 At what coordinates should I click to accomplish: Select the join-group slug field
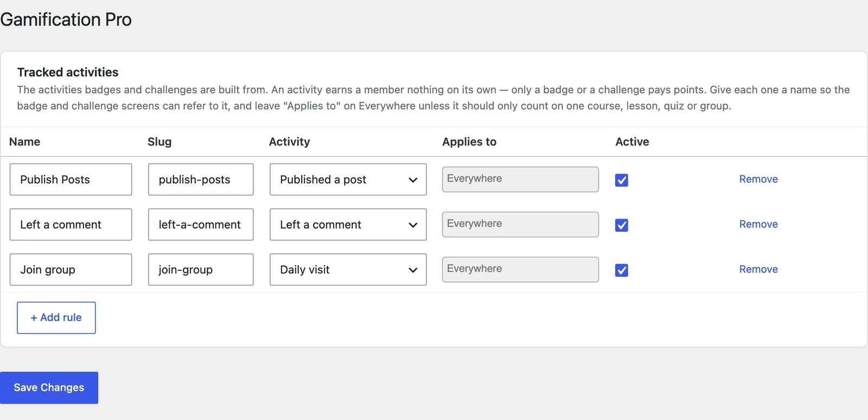[201, 270]
